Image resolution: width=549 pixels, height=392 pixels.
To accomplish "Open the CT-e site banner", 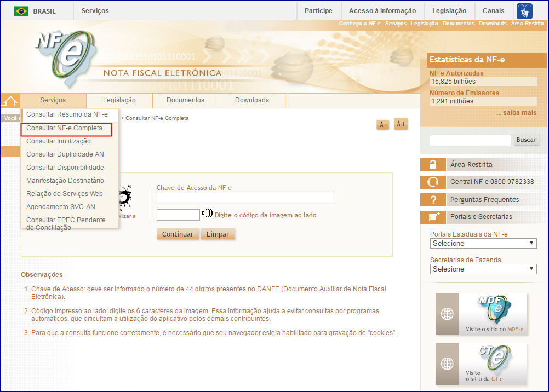I will (481, 364).
